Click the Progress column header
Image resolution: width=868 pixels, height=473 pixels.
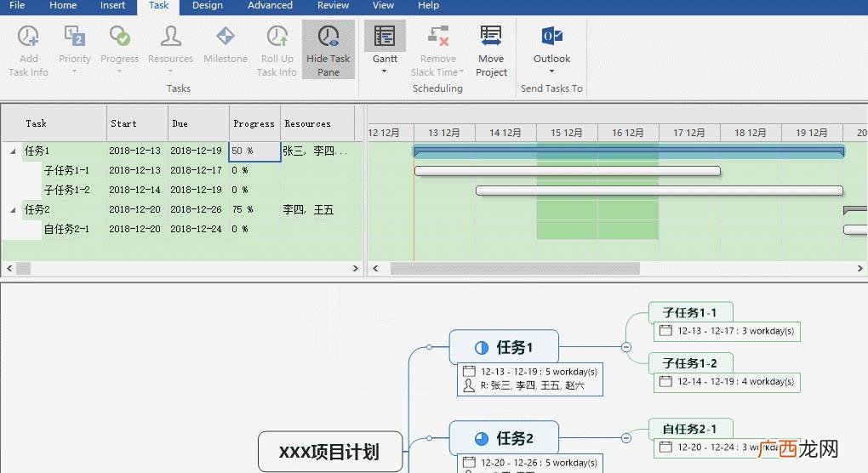[254, 123]
